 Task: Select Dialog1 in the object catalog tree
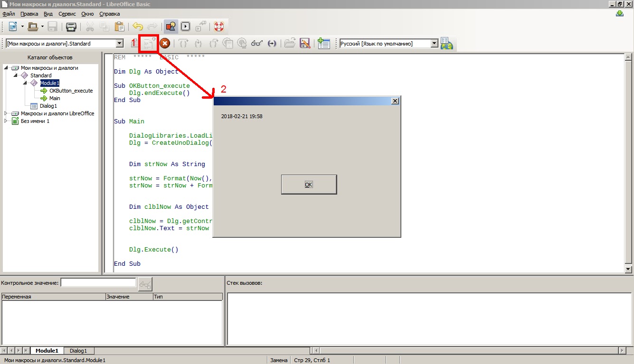[x=48, y=106]
